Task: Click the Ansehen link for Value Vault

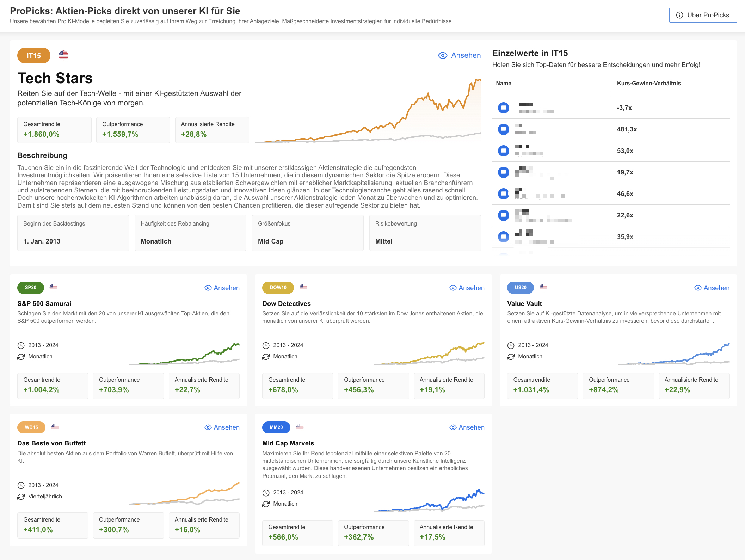Action: click(712, 288)
